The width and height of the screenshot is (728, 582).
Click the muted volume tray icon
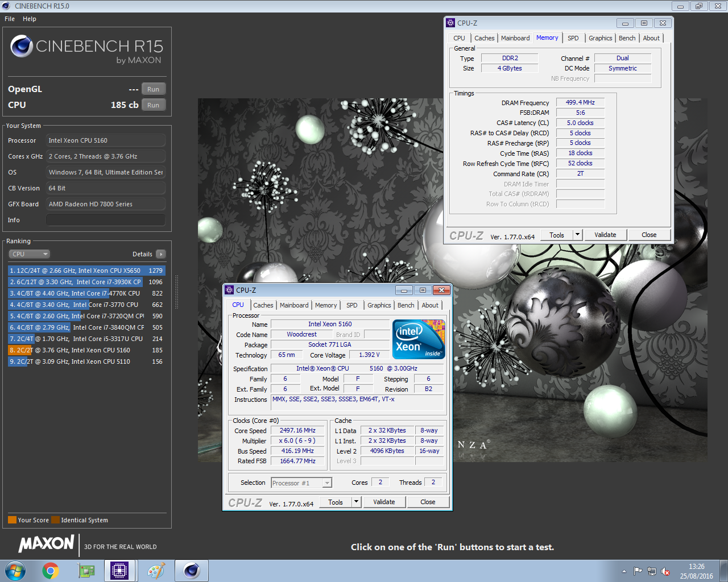(665, 571)
